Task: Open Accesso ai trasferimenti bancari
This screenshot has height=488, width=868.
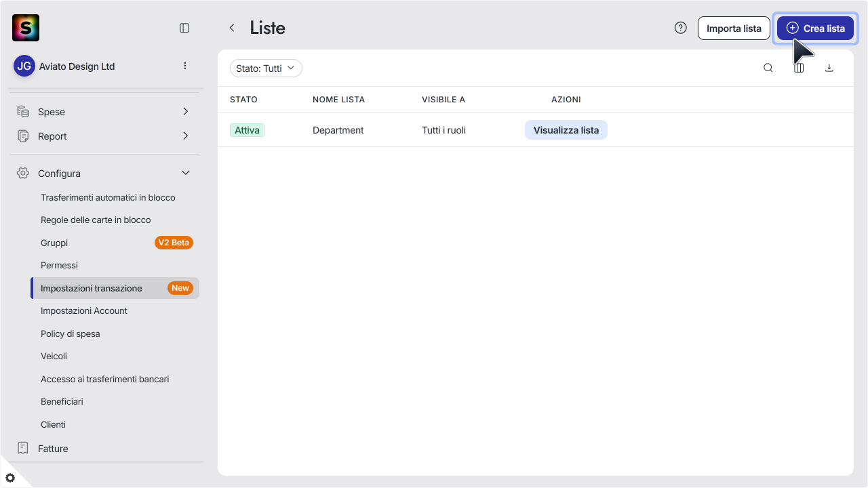Action: pyautogui.click(x=105, y=379)
